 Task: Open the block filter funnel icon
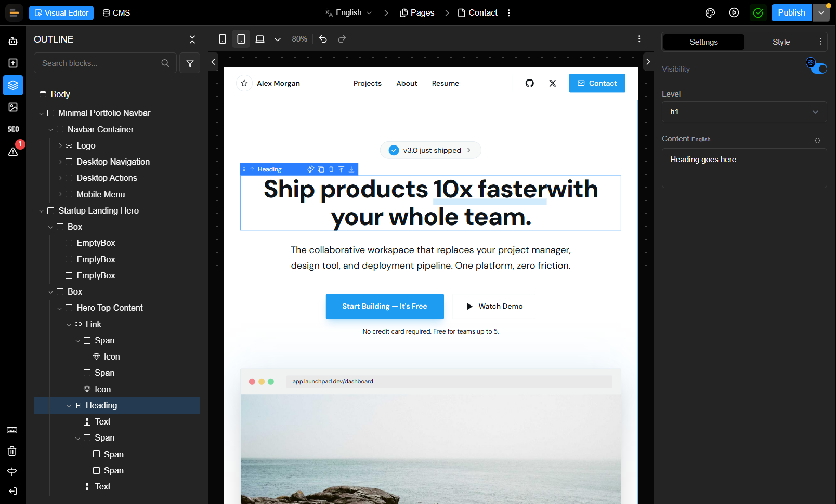click(x=190, y=63)
